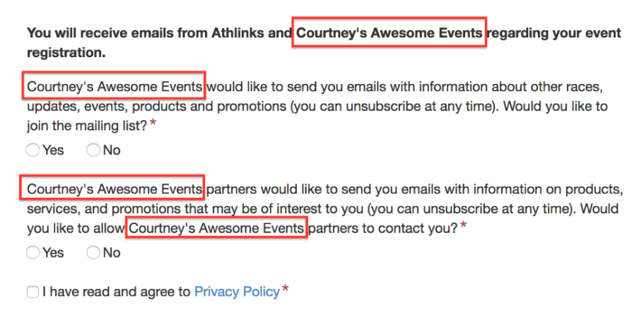Choose No radio circle for partners contacting you

(x=93, y=253)
